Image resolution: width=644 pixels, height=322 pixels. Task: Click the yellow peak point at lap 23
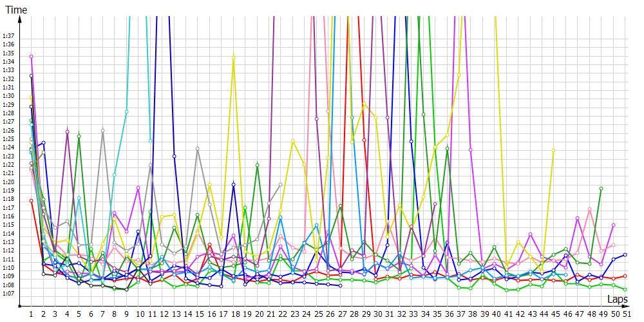pyautogui.click(x=292, y=140)
